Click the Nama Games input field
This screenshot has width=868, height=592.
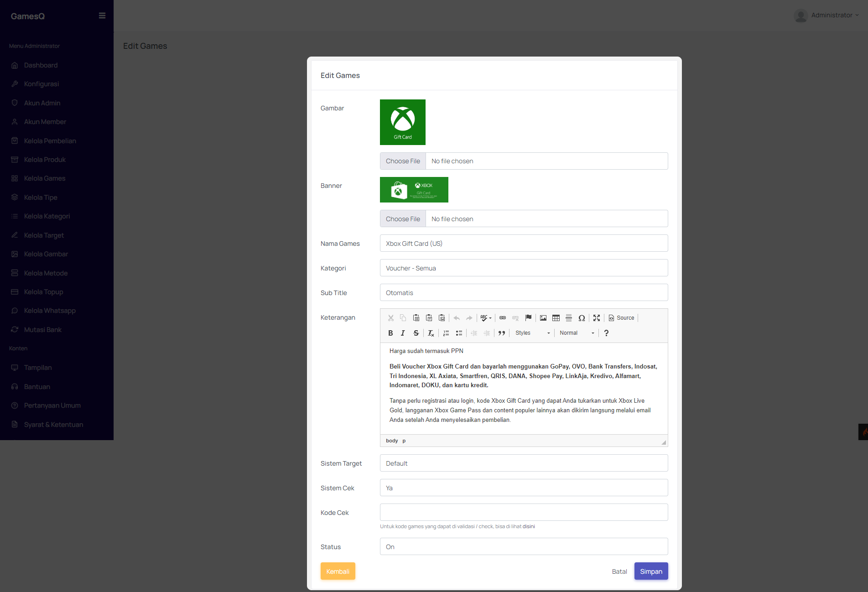[x=524, y=243]
